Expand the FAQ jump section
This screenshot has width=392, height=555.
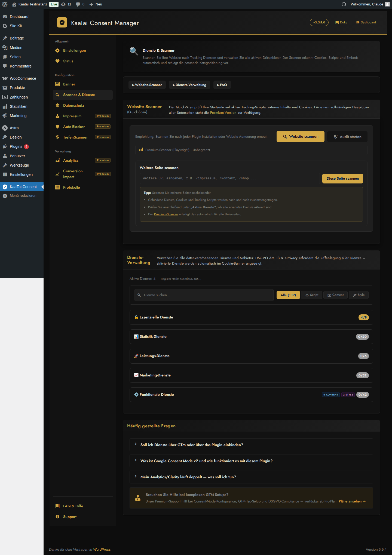coord(222,85)
